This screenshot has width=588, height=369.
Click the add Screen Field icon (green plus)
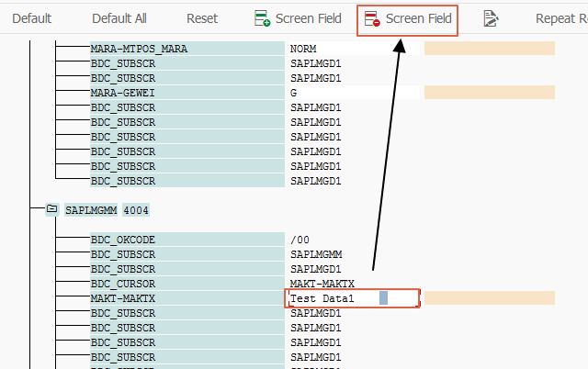[262, 18]
